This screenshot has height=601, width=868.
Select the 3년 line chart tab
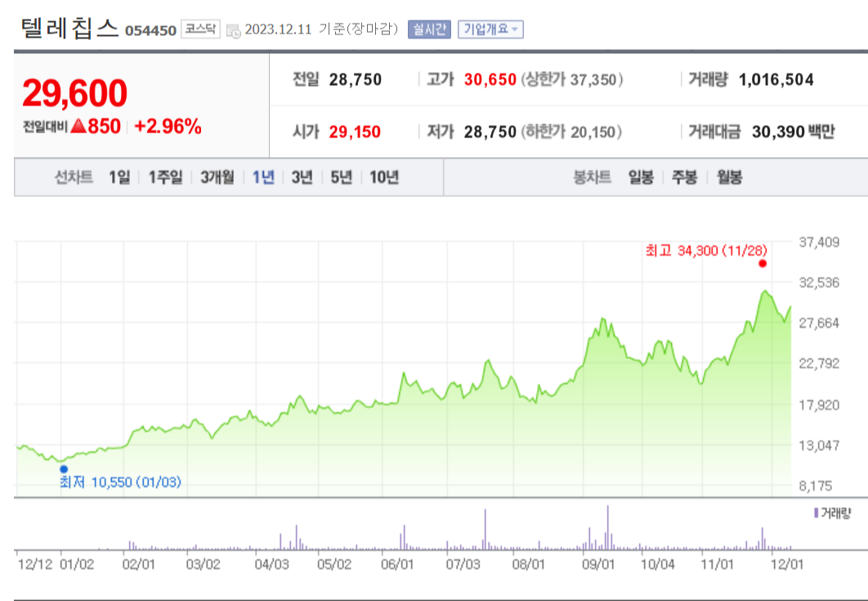(302, 177)
